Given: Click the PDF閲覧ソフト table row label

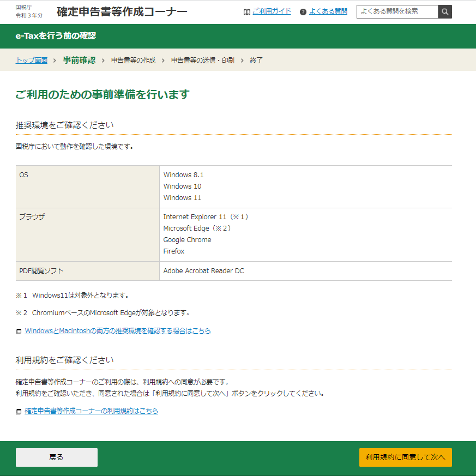Looking at the screenshot, I should pos(41,271).
